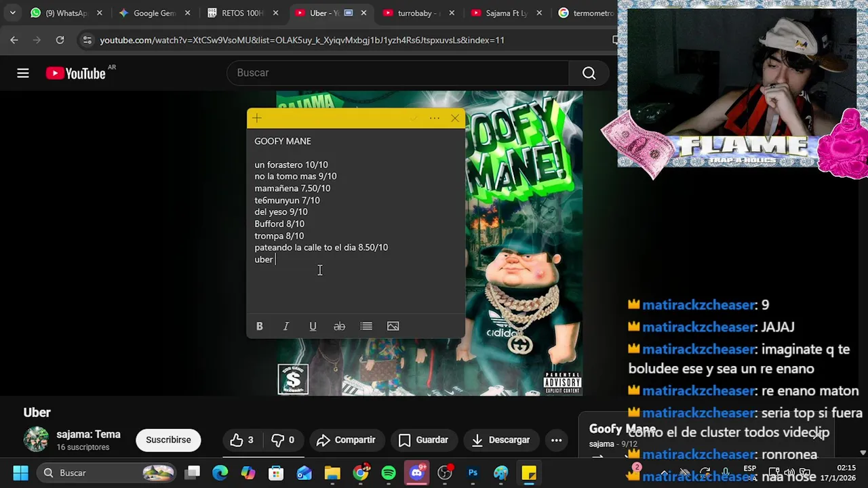Image resolution: width=868 pixels, height=488 pixels.
Task: Share video with Compartir button
Action: coord(346,440)
